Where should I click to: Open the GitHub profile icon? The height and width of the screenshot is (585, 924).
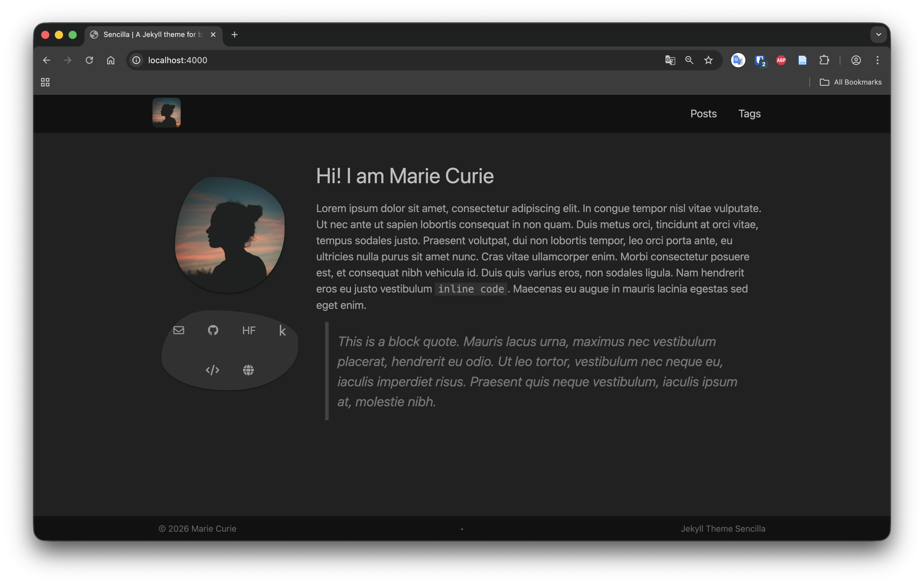click(x=213, y=330)
